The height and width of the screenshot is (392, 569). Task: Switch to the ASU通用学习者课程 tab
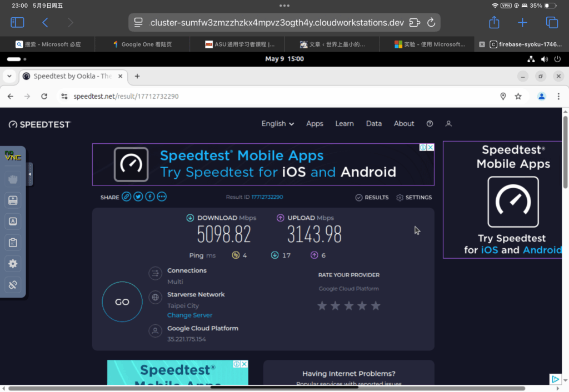click(x=239, y=44)
